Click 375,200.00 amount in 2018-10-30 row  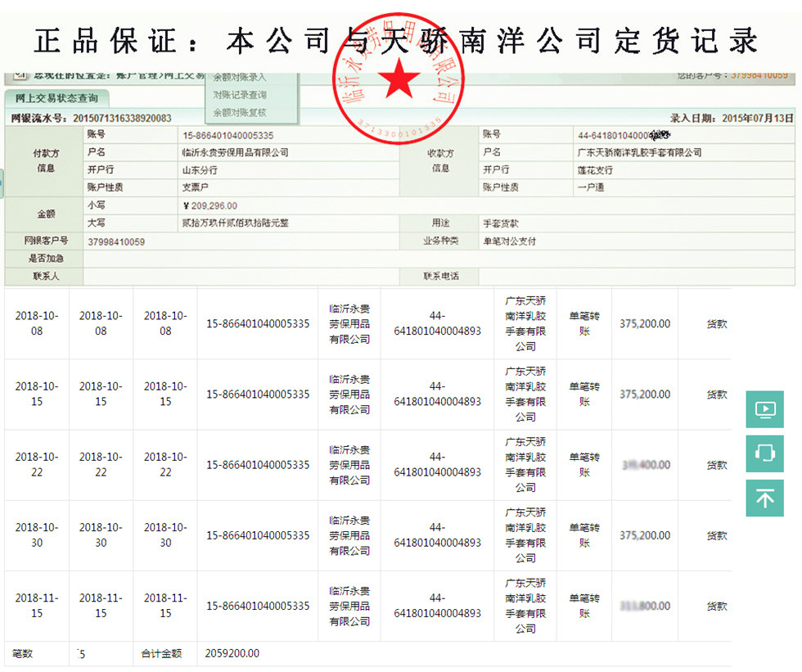[645, 535]
